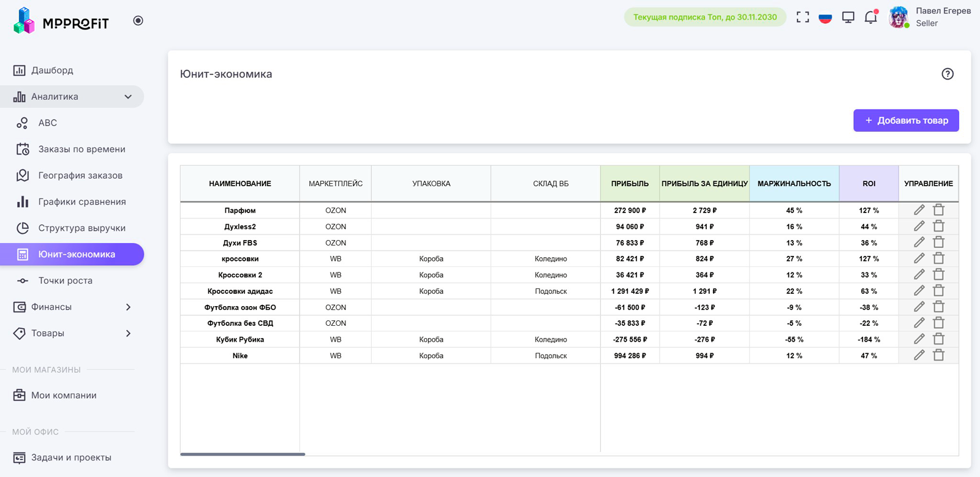Open the Дашборд page
The image size is (980, 477).
(52, 70)
